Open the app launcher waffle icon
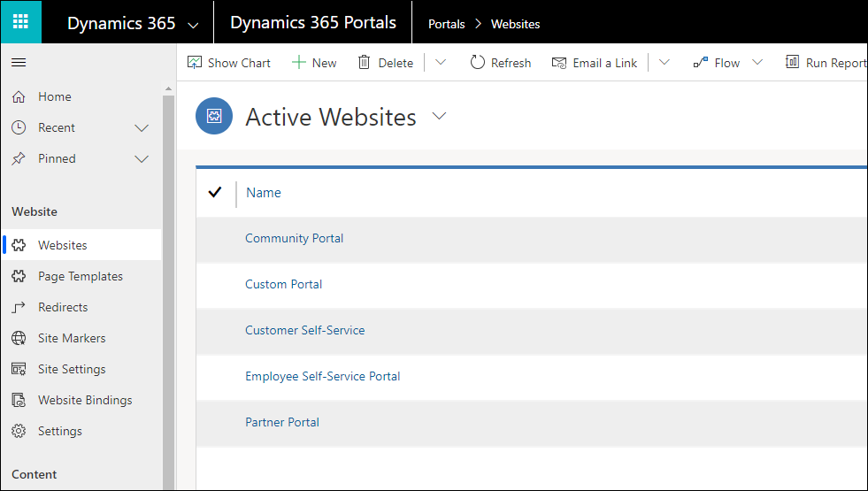The image size is (868, 491). [20, 22]
